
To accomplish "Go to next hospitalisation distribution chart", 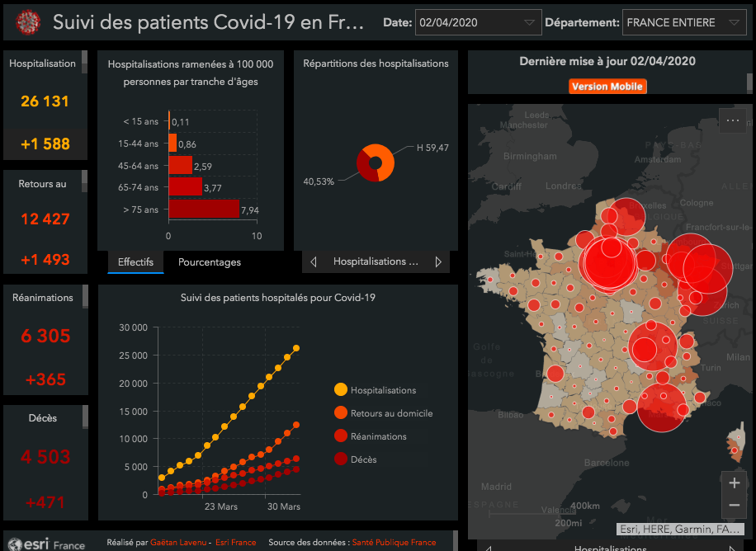I will (438, 262).
